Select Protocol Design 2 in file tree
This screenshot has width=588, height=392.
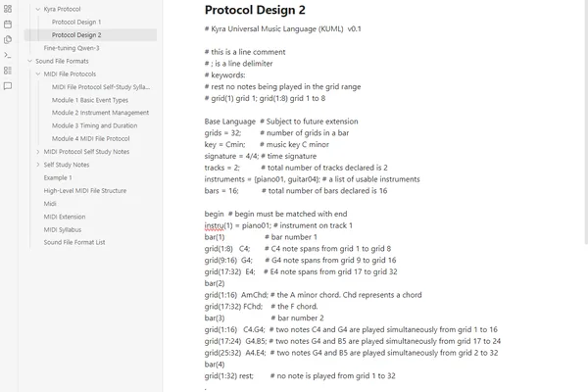[x=90, y=35]
